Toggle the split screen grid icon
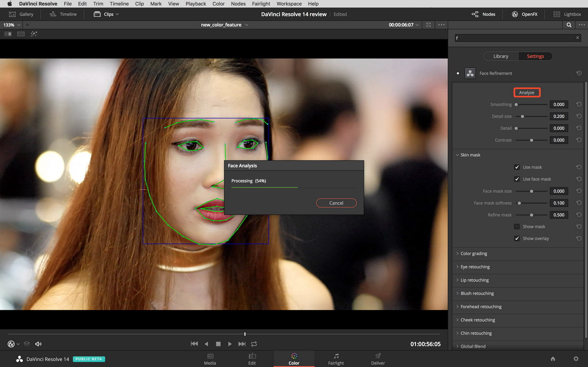This screenshot has width=588, height=367. tap(21, 34)
